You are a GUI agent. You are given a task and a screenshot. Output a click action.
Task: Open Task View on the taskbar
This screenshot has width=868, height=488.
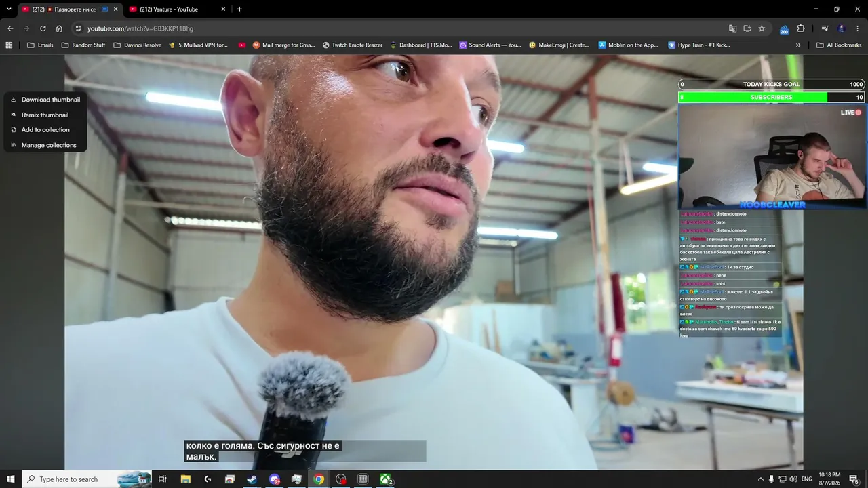pos(163,479)
